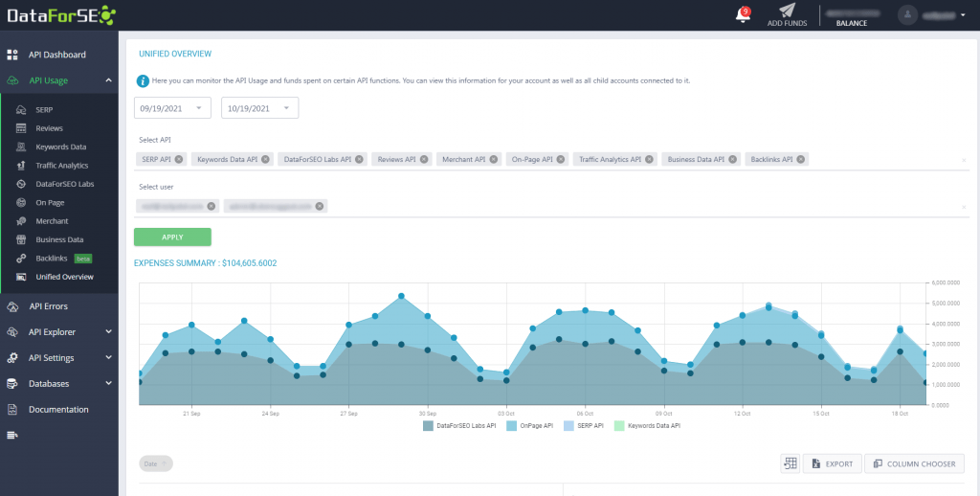Open Business Data usage page

[59, 239]
